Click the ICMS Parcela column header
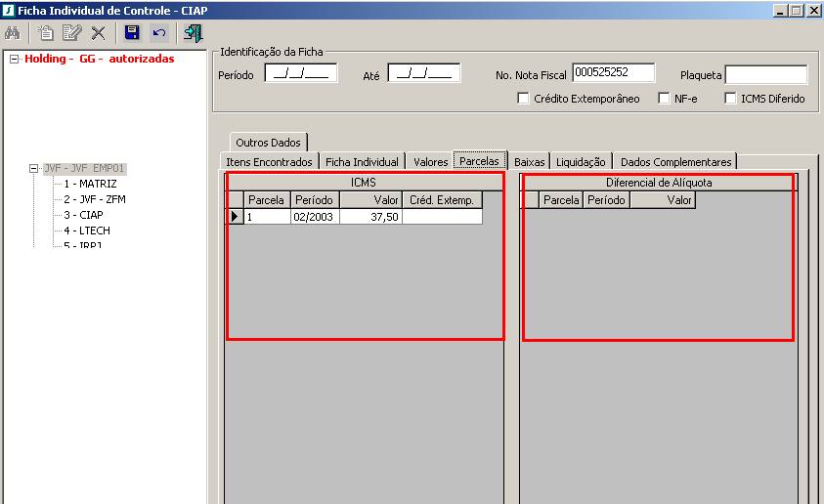The height and width of the screenshot is (504, 824). (x=267, y=200)
